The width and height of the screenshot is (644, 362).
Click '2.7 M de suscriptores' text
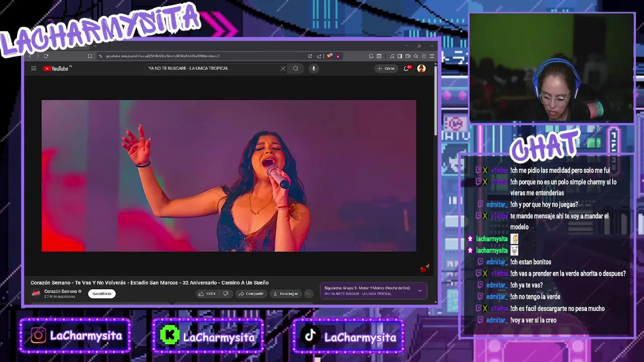click(60, 297)
